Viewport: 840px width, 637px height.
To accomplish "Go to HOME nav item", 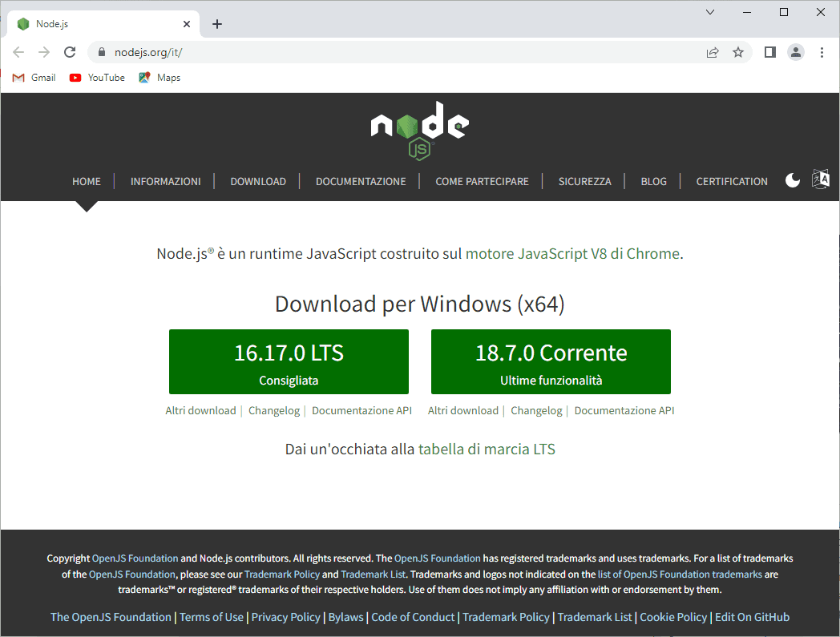I will [87, 182].
